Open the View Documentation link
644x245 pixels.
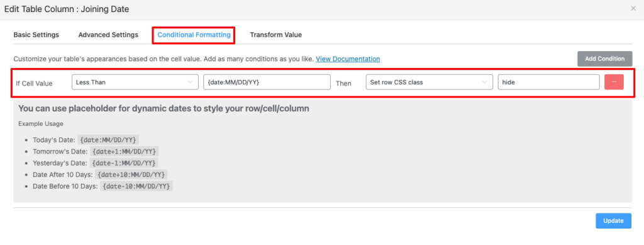[x=348, y=59]
